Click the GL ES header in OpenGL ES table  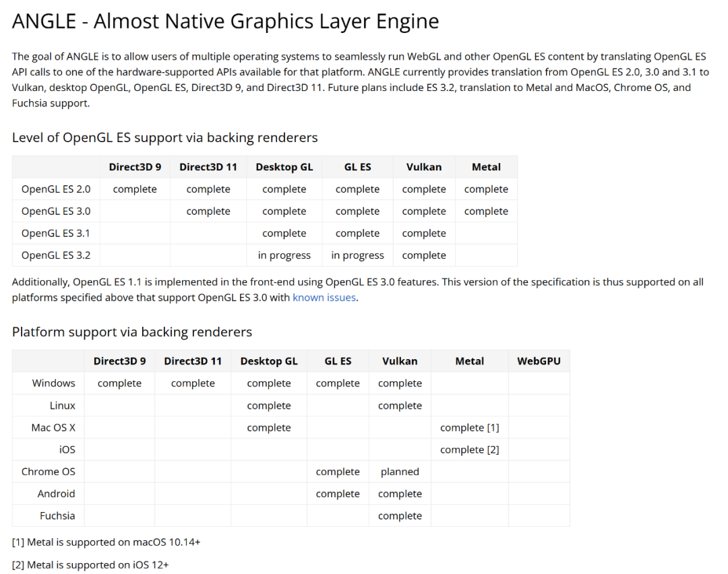click(x=357, y=167)
